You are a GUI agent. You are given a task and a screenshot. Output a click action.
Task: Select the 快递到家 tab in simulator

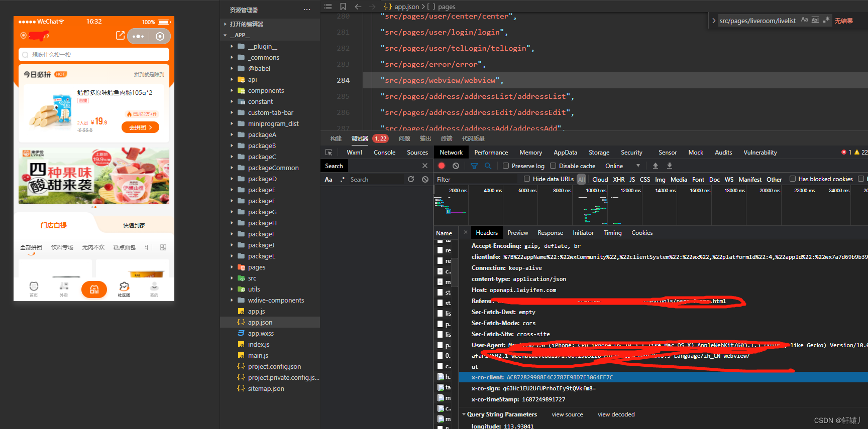(134, 225)
